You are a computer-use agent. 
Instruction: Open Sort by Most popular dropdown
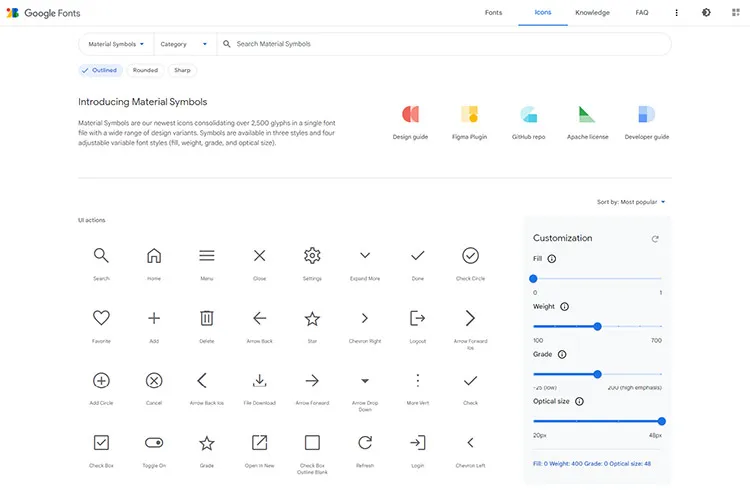point(631,202)
